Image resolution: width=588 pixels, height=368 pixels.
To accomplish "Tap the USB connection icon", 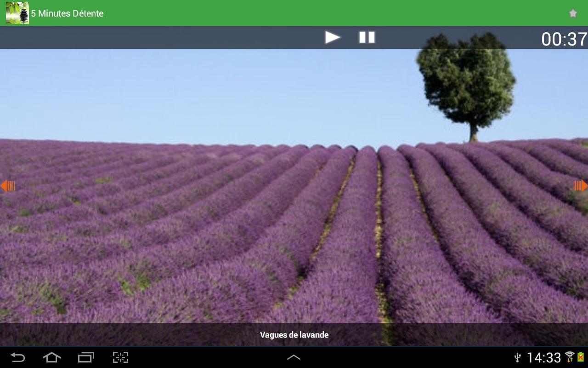I will [517, 357].
